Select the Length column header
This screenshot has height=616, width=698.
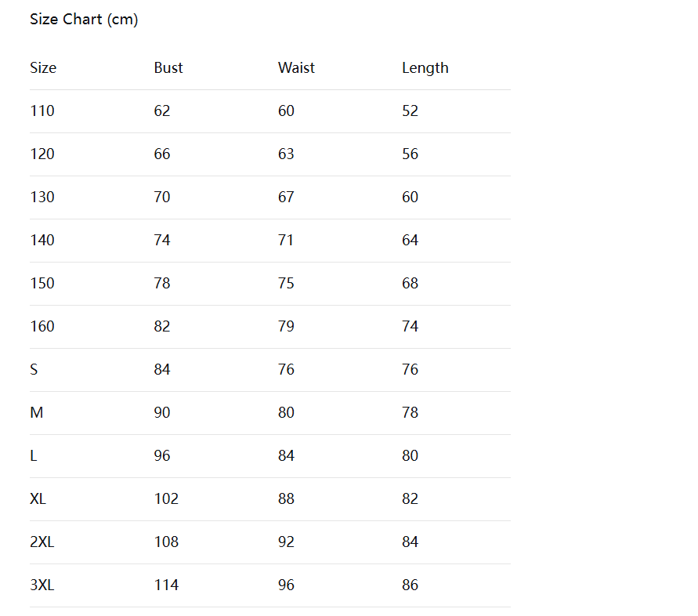coord(425,68)
